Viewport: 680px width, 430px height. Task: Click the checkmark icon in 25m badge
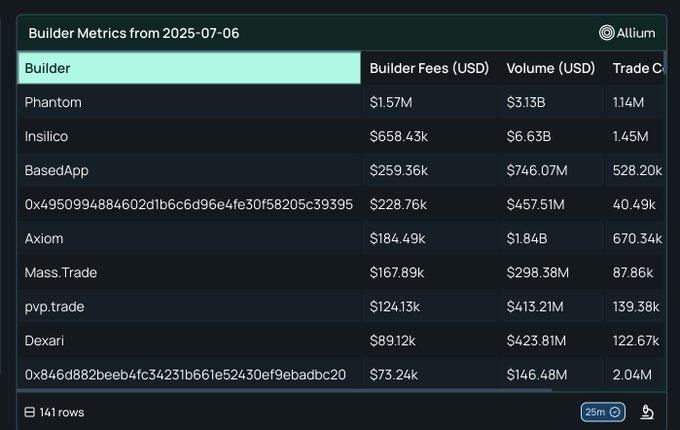pos(615,412)
